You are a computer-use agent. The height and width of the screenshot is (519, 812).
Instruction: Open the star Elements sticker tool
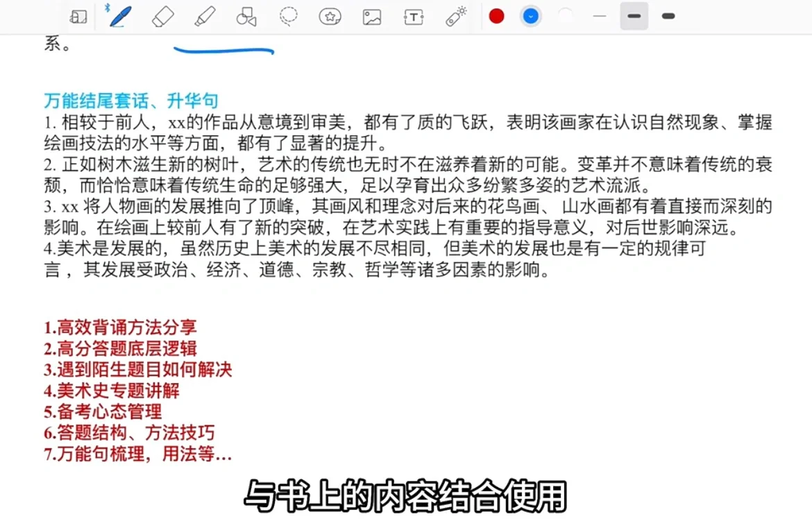(x=330, y=17)
